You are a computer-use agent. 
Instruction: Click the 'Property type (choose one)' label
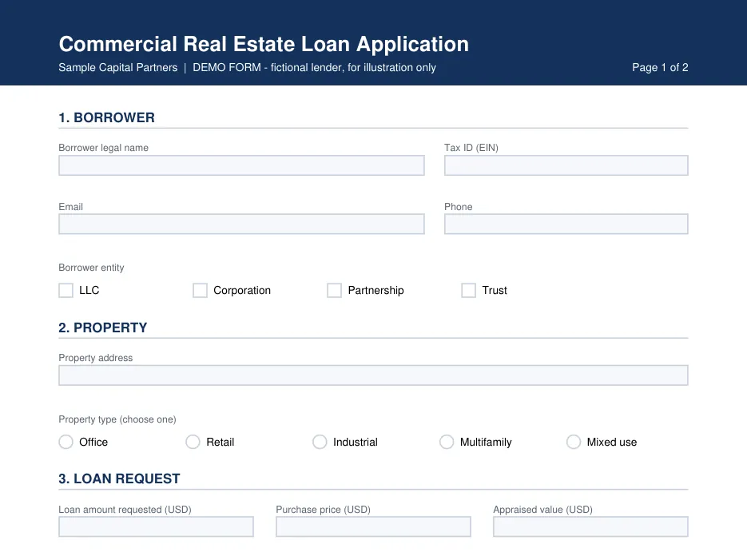117,419
